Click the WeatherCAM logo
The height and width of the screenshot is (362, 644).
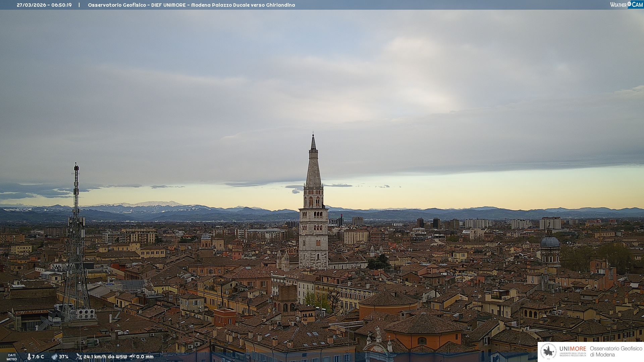tap(626, 5)
